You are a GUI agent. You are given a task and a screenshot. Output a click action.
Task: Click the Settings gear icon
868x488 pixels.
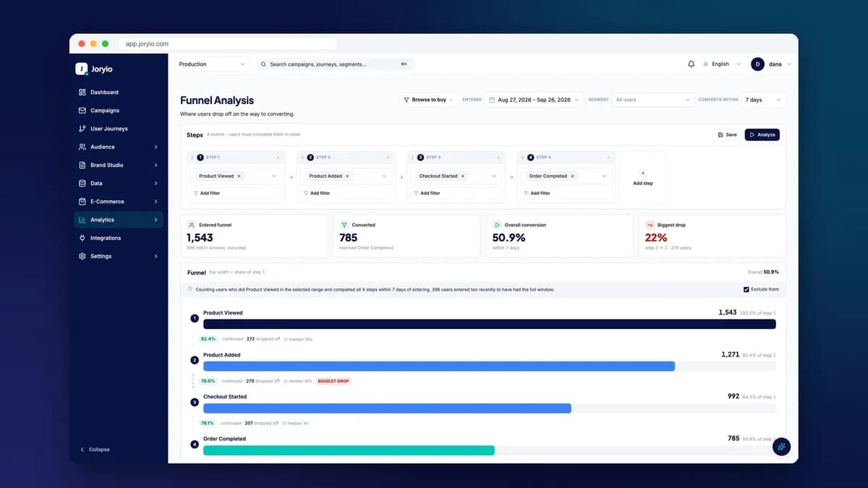click(82, 256)
